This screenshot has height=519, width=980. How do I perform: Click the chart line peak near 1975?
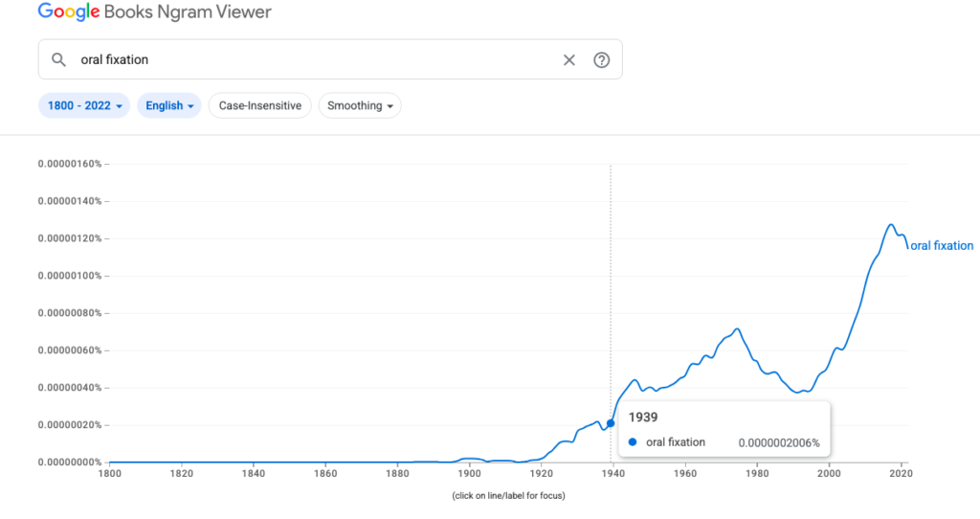tap(737, 329)
